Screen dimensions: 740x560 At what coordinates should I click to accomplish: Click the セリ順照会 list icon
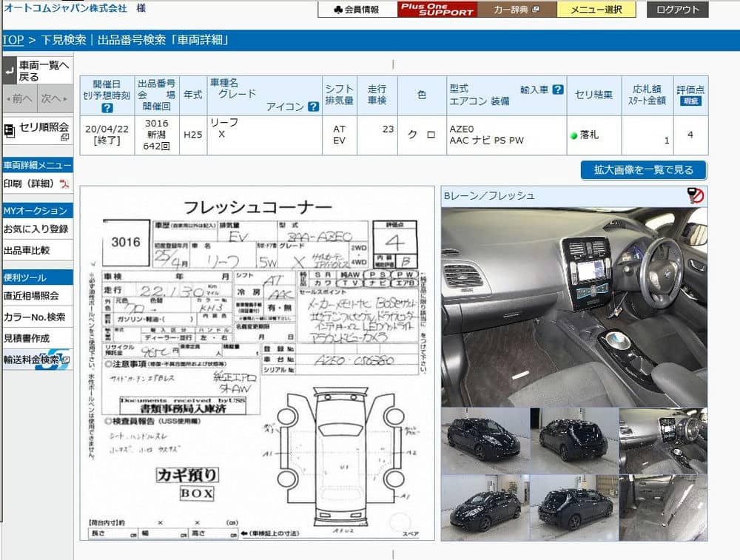[9, 131]
